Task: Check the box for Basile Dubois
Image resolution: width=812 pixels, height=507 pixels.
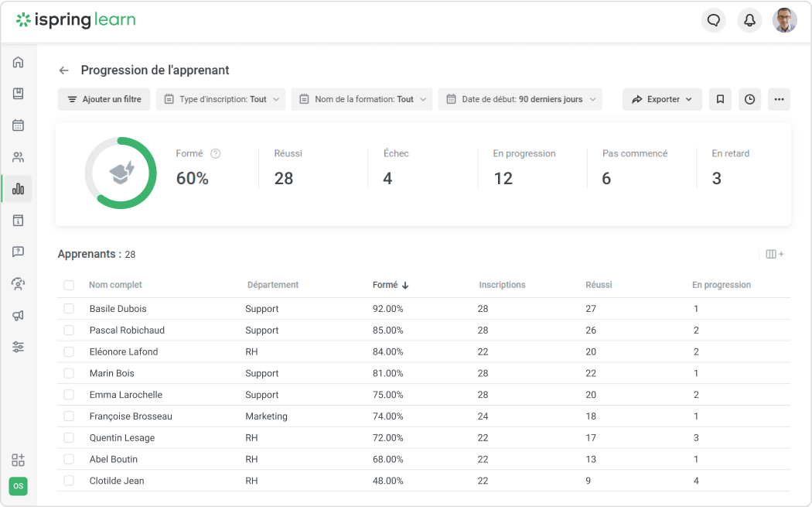Action: (69, 308)
